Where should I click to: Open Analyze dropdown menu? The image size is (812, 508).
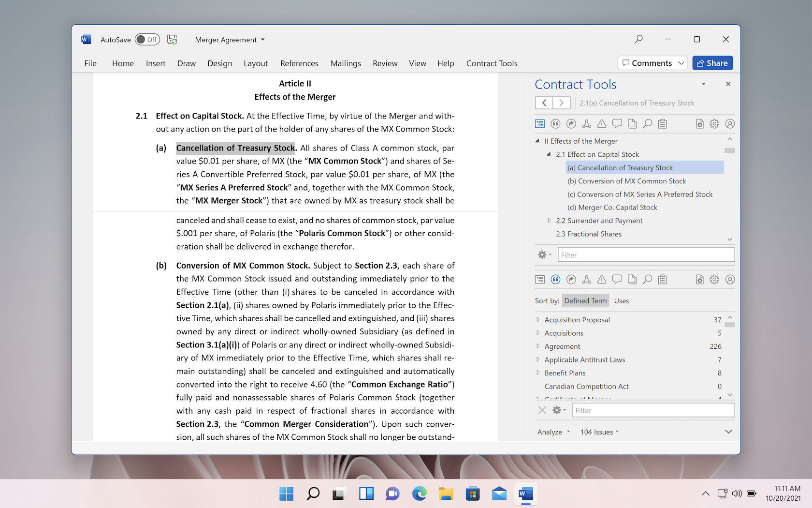coord(553,432)
